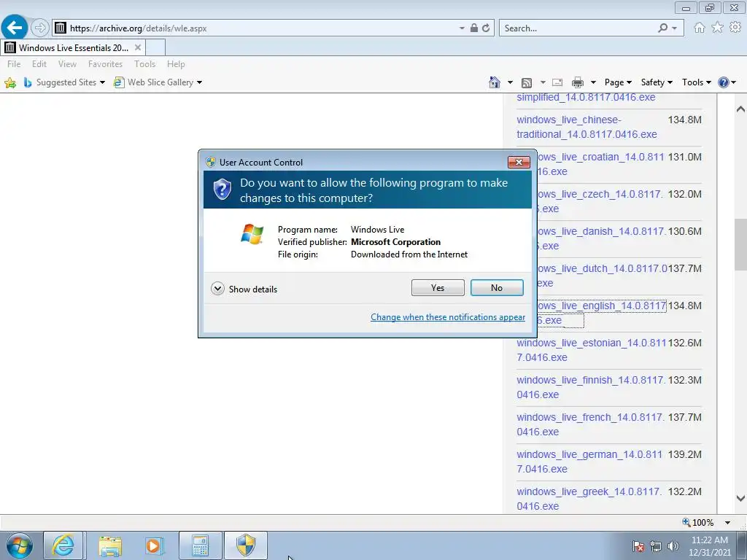Close the Windows Live Essentials tab
The image size is (747, 560).
138,47
